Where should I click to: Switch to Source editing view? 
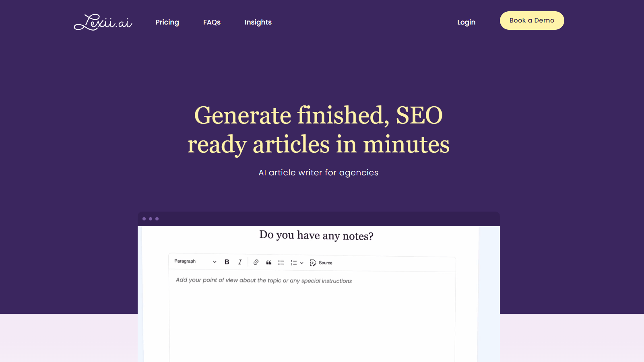point(321,263)
